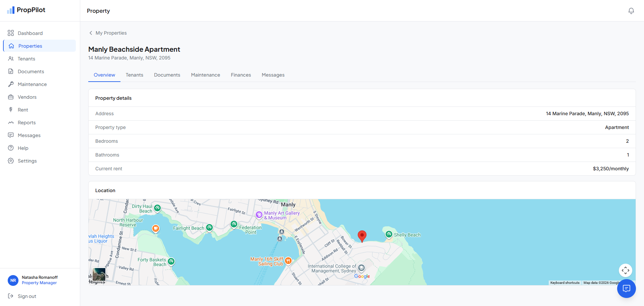Click the Dashboard grid icon

tap(11, 33)
